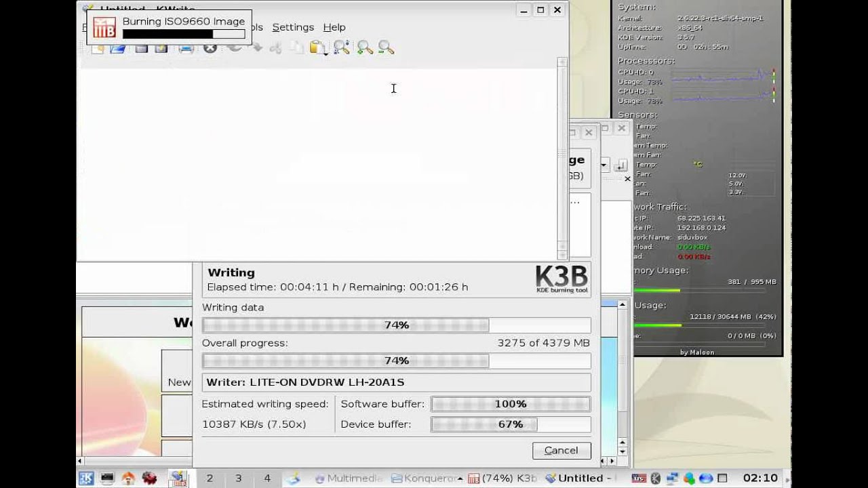Click the red bug icon on the panel
This screenshot has width=868, height=488.
click(x=149, y=479)
